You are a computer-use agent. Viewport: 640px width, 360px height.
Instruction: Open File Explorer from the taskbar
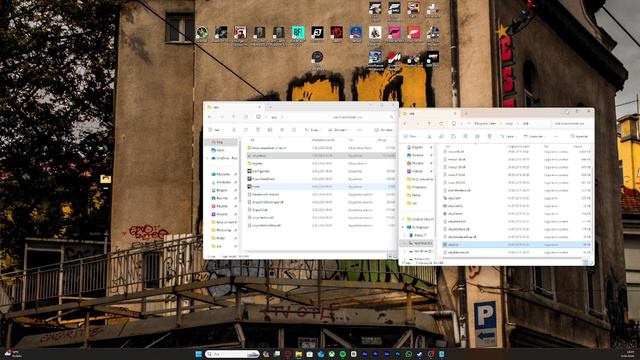(298, 354)
